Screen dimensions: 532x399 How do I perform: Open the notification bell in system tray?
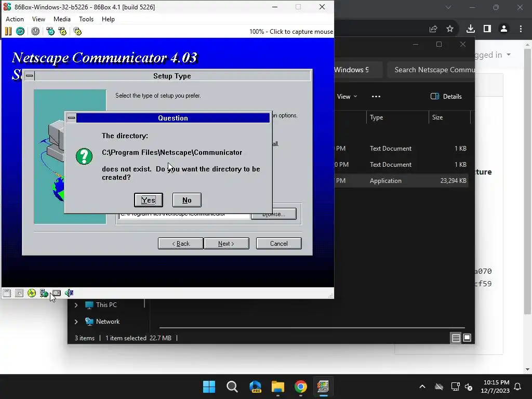[x=518, y=387]
